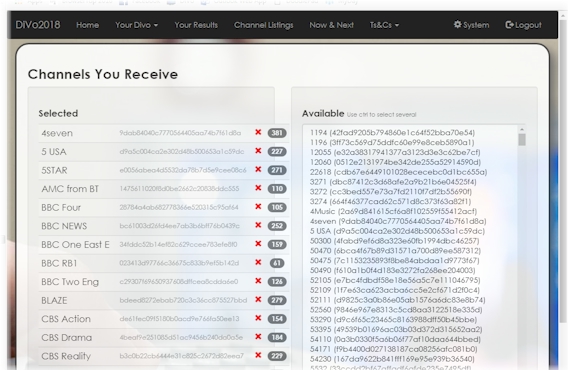569x370 pixels.
Task: Click the 61 badge on the BBC RB1 row
Action: tap(277, 263)
